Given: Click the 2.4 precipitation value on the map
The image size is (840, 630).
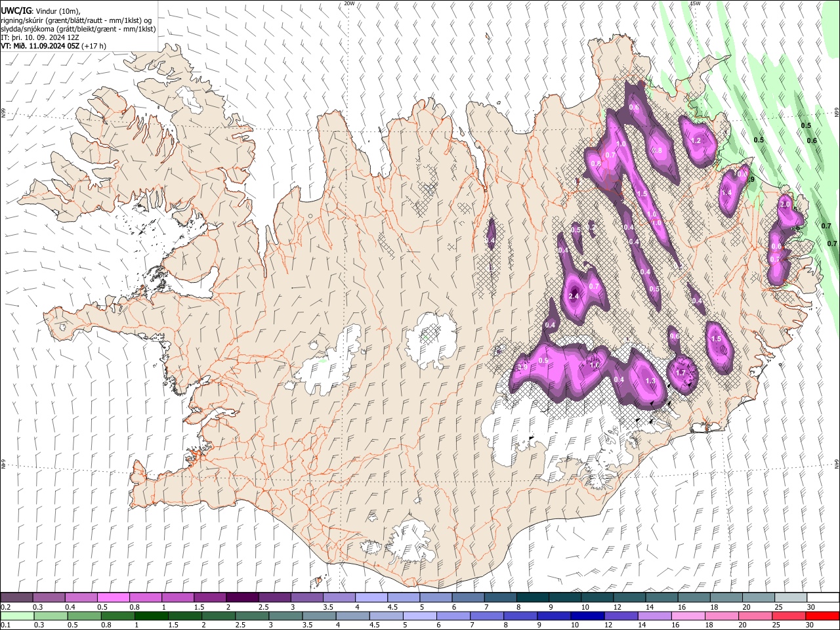Looking at the screenshot, I should click(x=574, y=297).
